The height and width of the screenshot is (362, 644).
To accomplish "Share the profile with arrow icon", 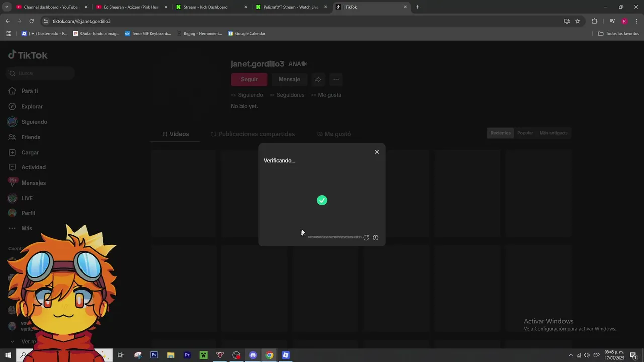I will point(318,79).
